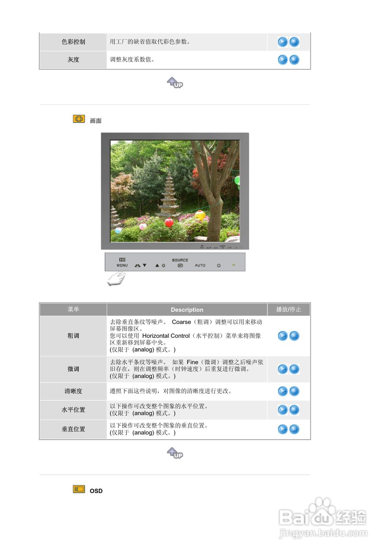Click the 清晰度 description about 对图像的清晰度进行更改

(170, 391)
